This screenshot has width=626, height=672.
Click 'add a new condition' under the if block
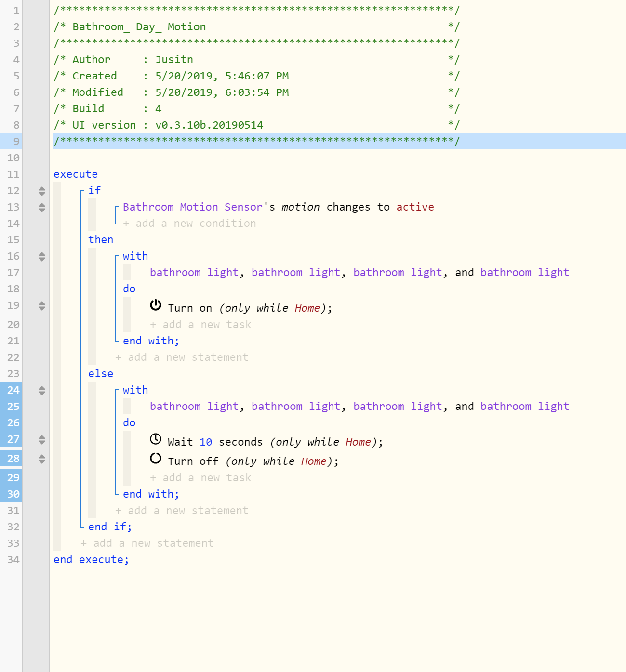click(189, 223)
